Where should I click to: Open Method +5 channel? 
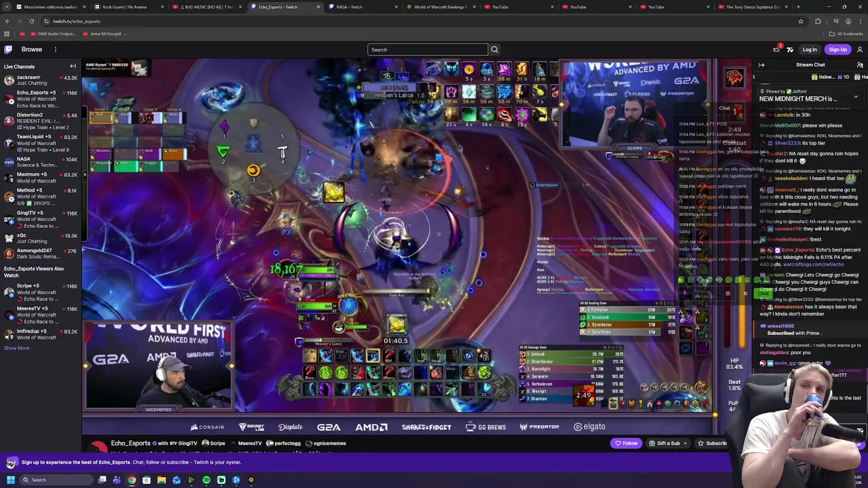tap(41, 197)
